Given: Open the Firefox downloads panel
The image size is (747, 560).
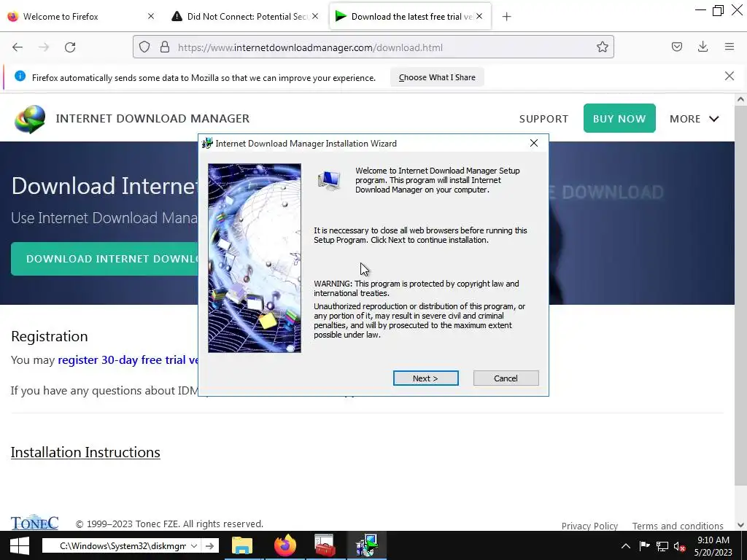Looking at the screenshot, I should click(x=703, y=47).
